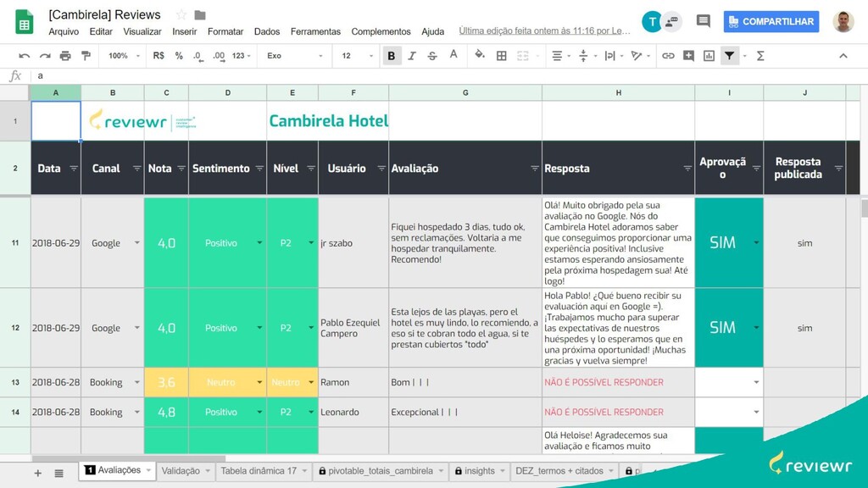This screenshot has width=868, height=488.
Task: Open the zoom 100% dropdown
Action: [x=124, y=56]
